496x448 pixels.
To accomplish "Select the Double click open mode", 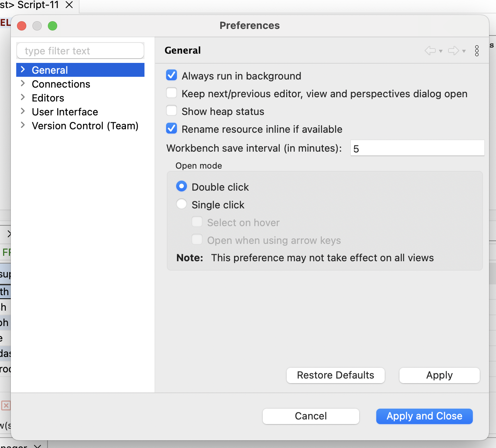I will click(182, 187).
